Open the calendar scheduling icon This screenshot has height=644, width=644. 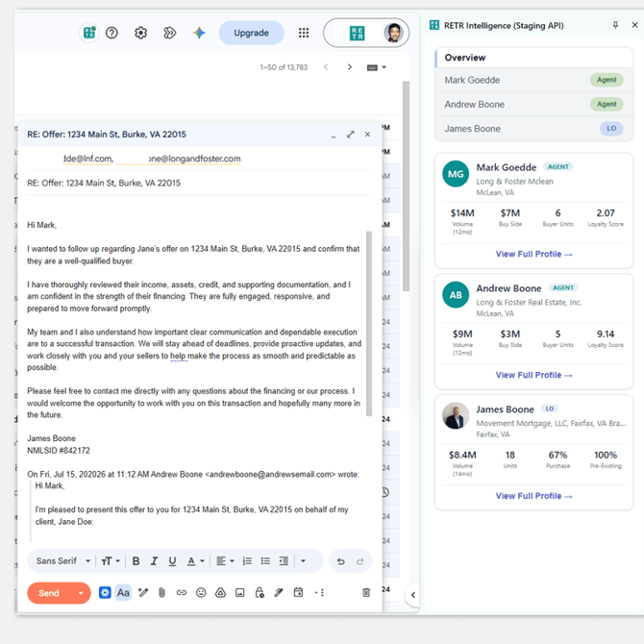[298, 592]
